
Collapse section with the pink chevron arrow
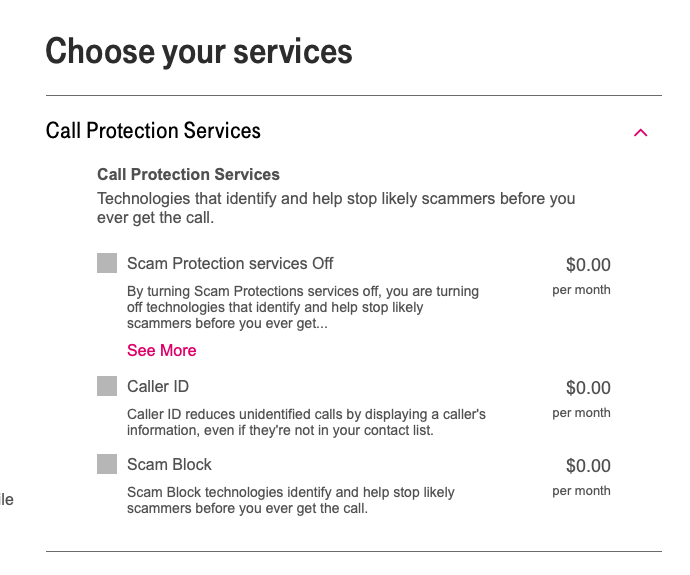tap(641, 132)
